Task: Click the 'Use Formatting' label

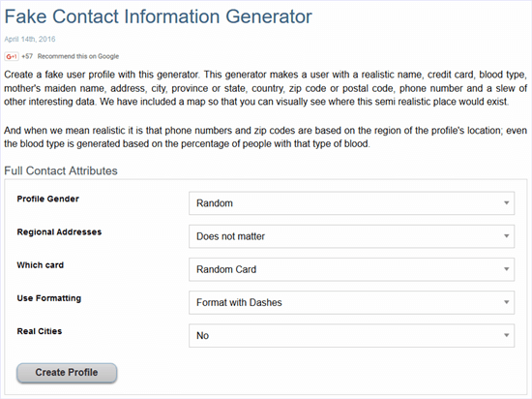Action: [49, 298]
